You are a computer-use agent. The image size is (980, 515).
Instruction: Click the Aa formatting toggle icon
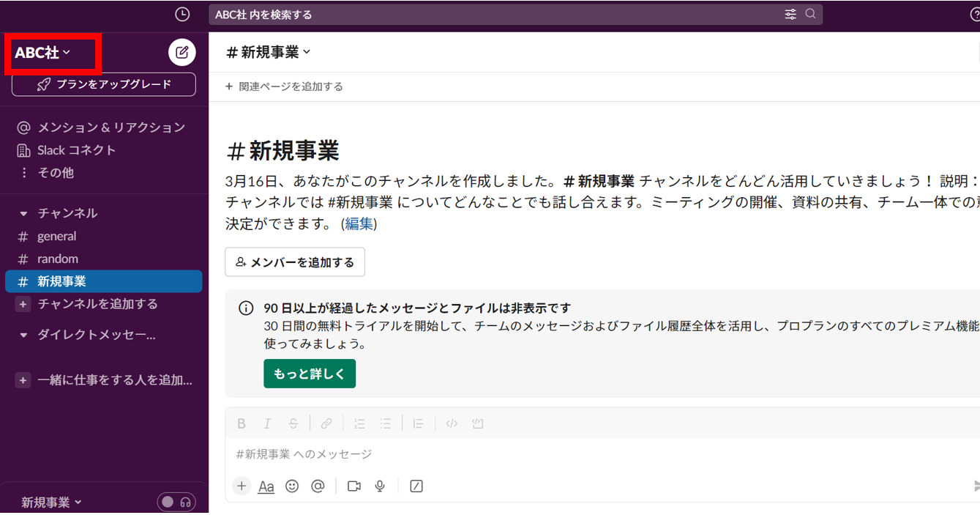coord(266,486)
